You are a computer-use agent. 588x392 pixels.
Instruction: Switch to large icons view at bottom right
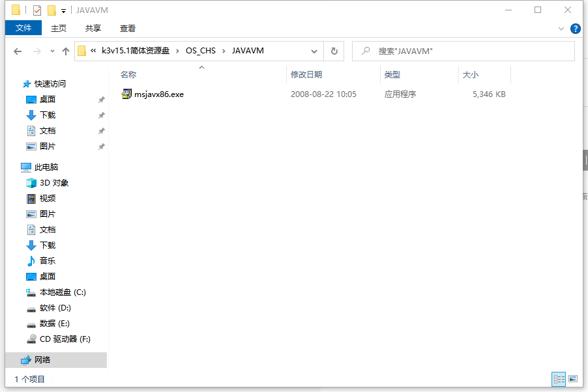click(x=573, y=379)
